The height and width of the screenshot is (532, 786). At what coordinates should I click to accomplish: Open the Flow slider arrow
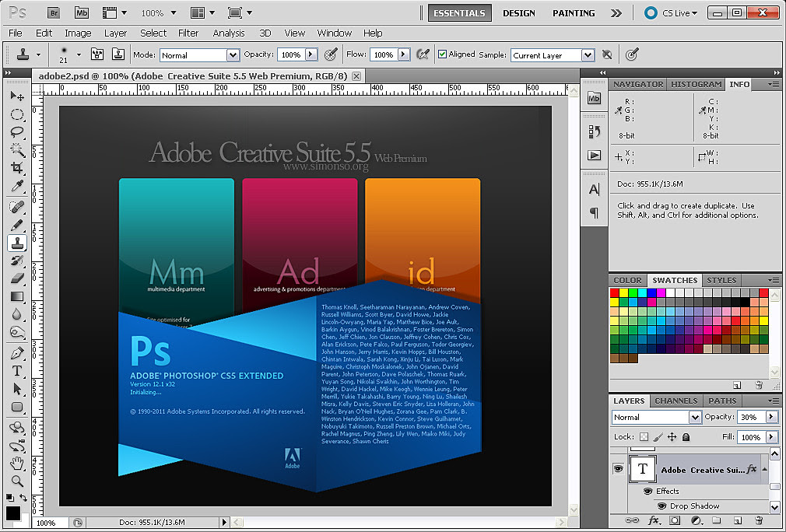pos(404,54)
